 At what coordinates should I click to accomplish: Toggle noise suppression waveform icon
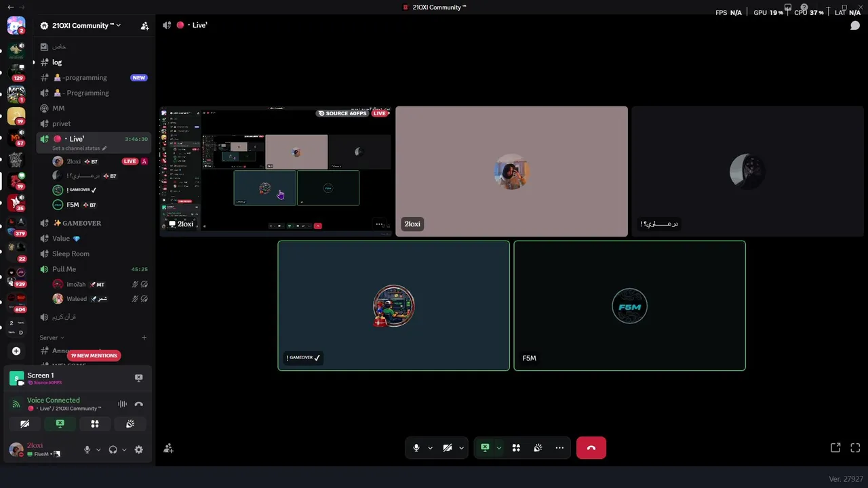[x=122, y=405]
